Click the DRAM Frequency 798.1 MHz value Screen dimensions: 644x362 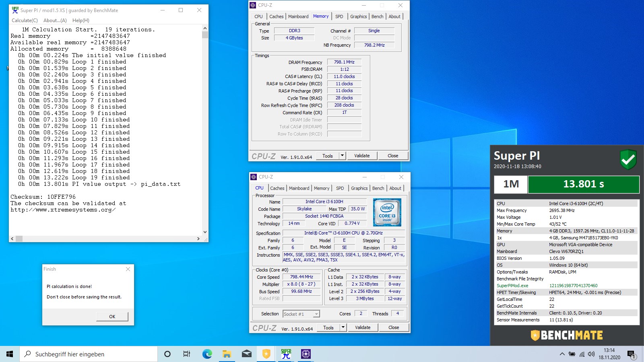tap(344, 62)
